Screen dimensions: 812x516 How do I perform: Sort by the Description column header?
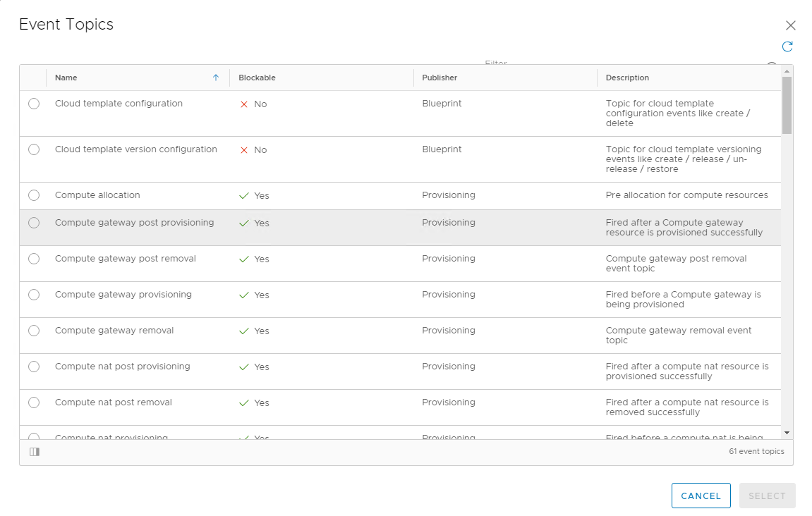tap(626, 78)
